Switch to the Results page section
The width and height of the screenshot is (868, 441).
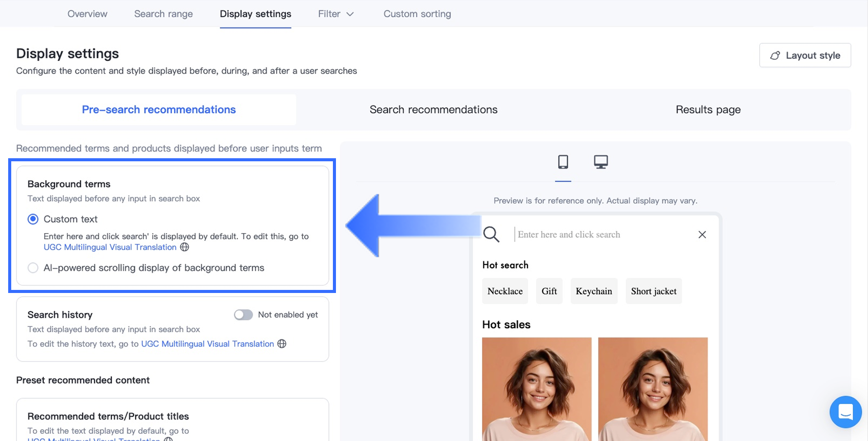(x=708, y=110)
